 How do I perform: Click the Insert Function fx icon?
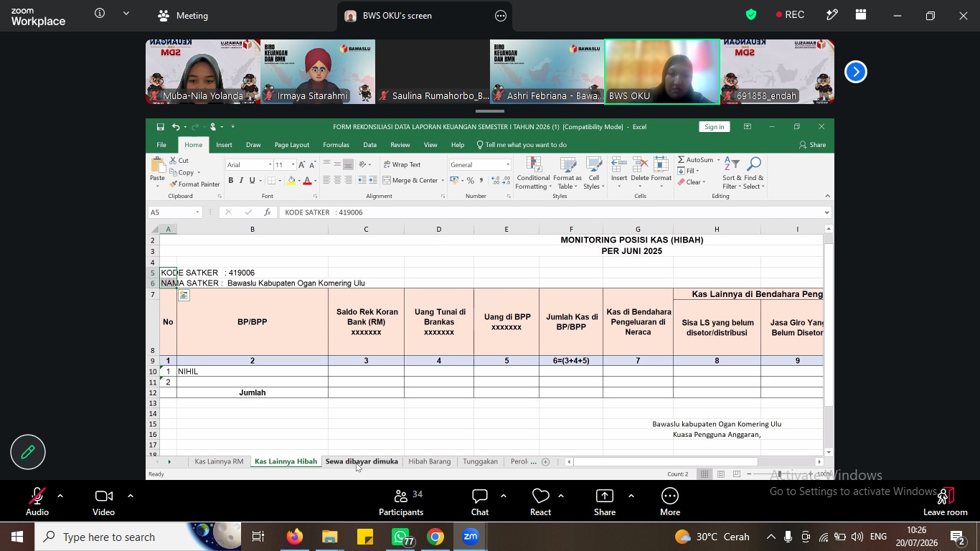click(268, 212)
